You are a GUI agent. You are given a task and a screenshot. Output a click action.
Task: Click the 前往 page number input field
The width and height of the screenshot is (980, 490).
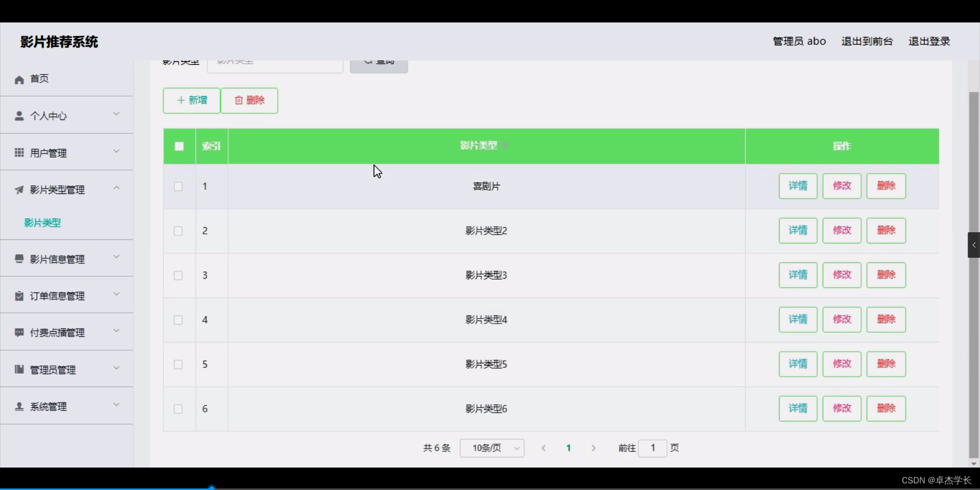tap(653, 448)
